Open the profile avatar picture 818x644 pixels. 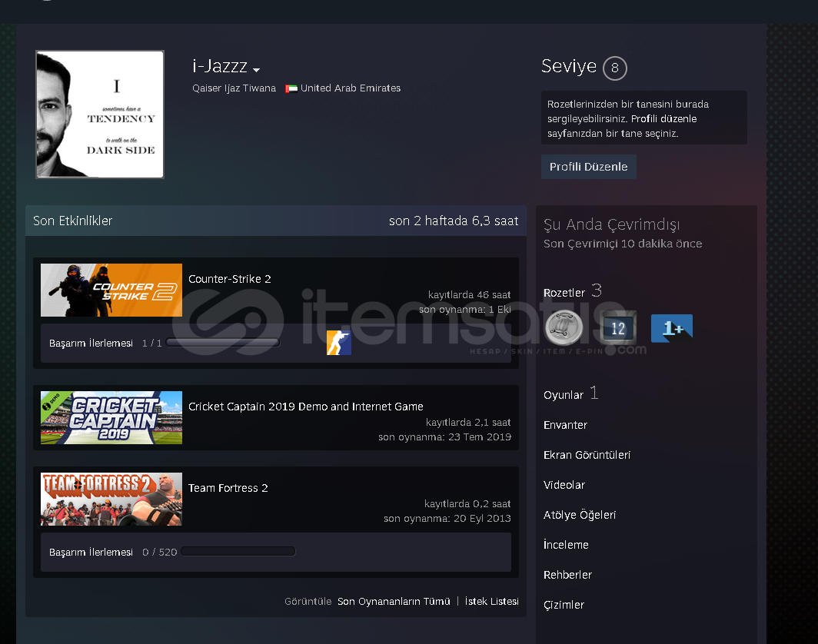tap(100, 115)
